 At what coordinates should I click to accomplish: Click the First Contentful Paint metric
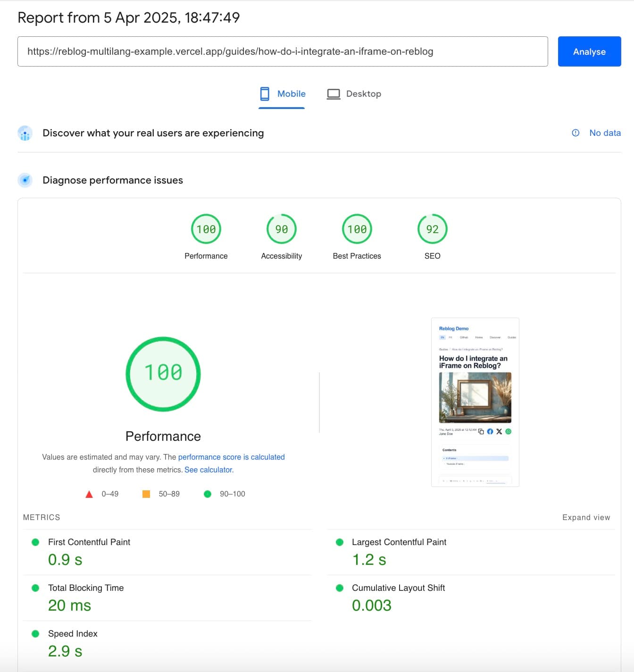(89, 542)
